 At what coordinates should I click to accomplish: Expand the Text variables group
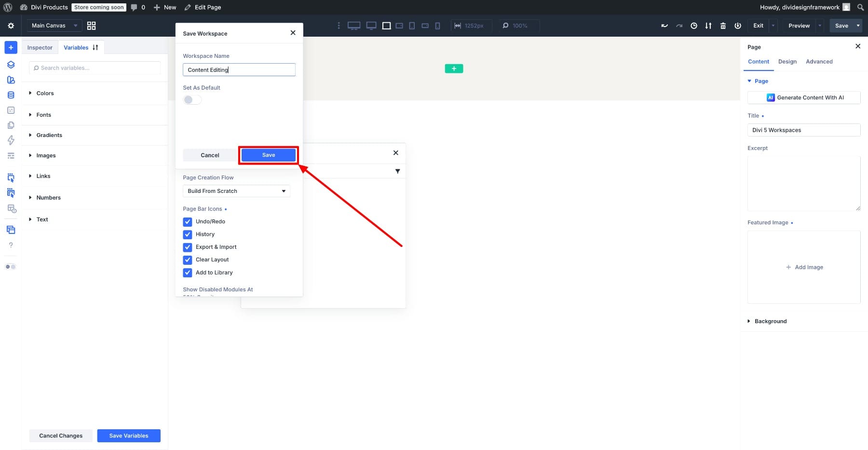point(95,219)
